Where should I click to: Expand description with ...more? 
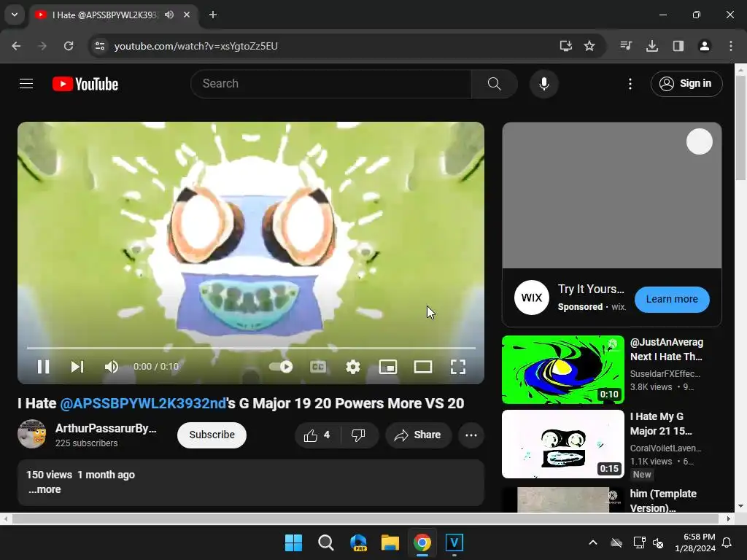44,489
